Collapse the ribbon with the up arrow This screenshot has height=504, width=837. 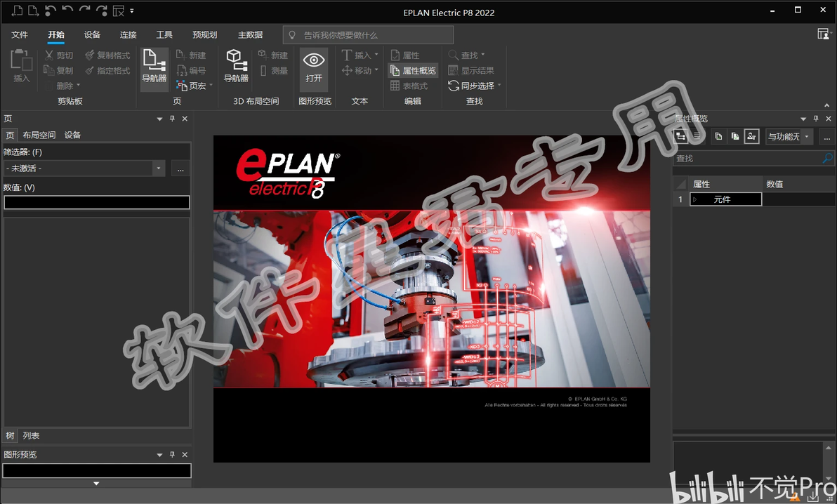click(x=827, y=105)
